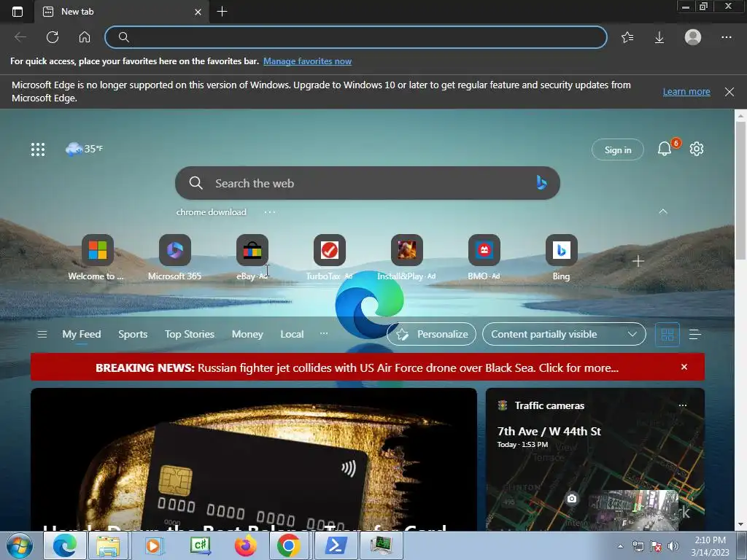Click the profile avatar icon
This screenshot has width=747, height=560.
point(693,37)
